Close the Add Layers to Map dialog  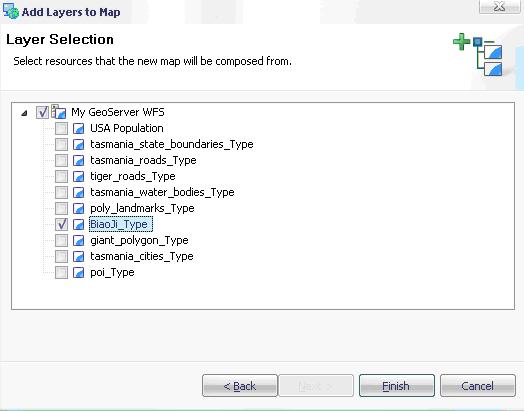(x=499, y=7)
